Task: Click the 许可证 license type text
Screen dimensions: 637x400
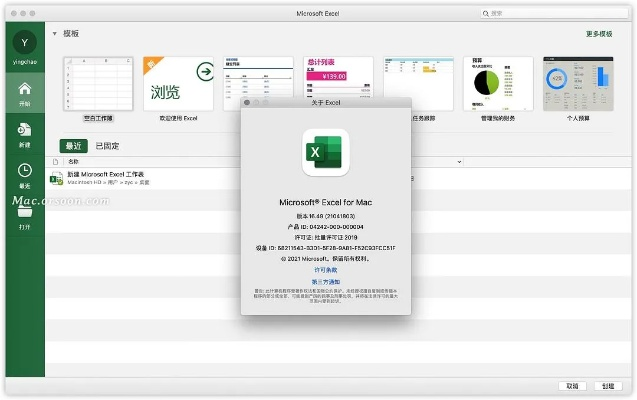Action: tap(326, 237)
